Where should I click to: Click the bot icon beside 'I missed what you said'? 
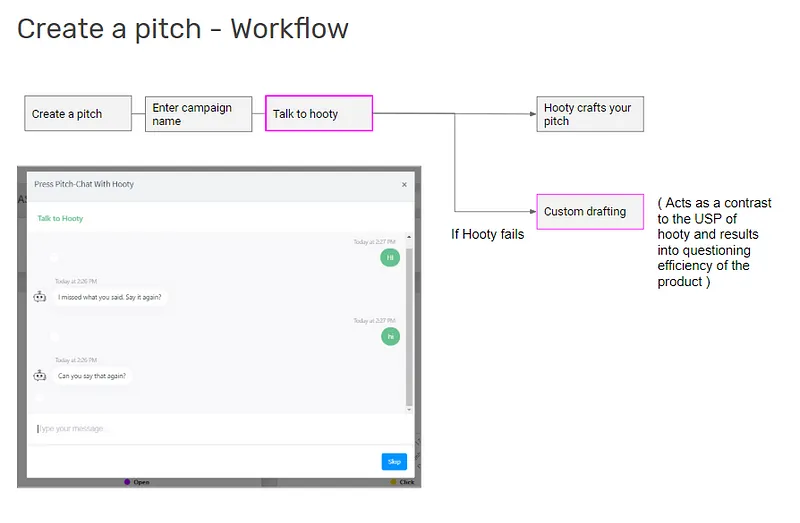[x=40, y=297]
